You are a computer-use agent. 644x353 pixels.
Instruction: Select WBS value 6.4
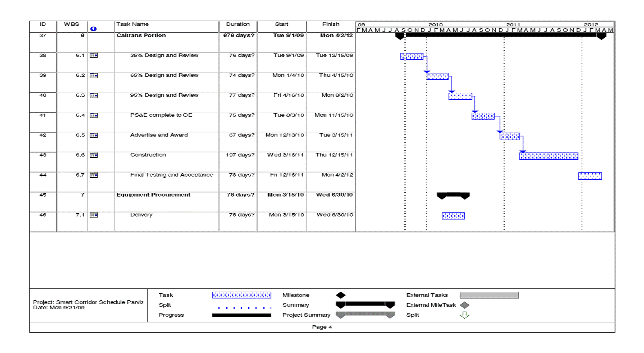click(x=80, y=115)
